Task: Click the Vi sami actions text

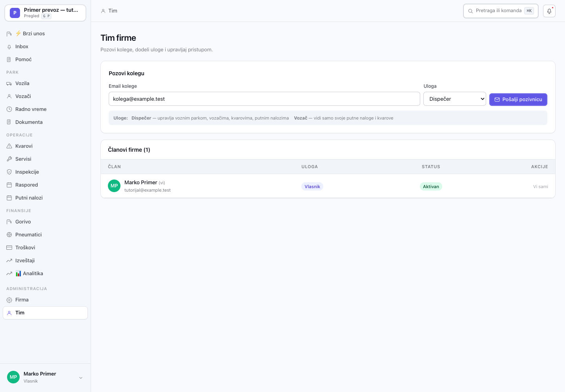Action: tap(541, 187)
